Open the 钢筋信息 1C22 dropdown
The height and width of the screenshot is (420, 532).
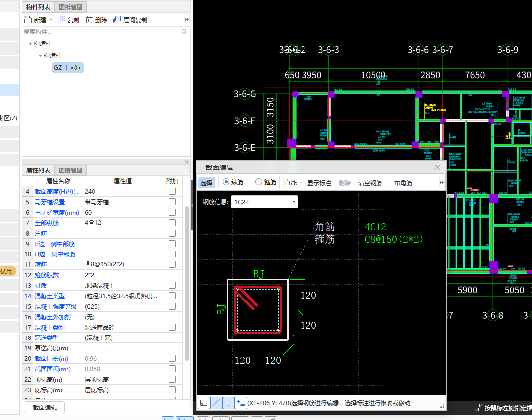click(294, 202)
